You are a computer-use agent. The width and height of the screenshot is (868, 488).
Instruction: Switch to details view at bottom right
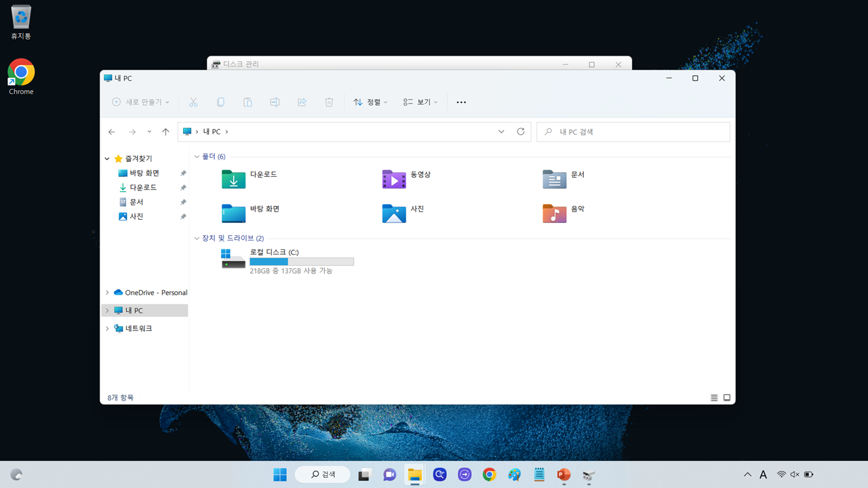tap(713, 398)
